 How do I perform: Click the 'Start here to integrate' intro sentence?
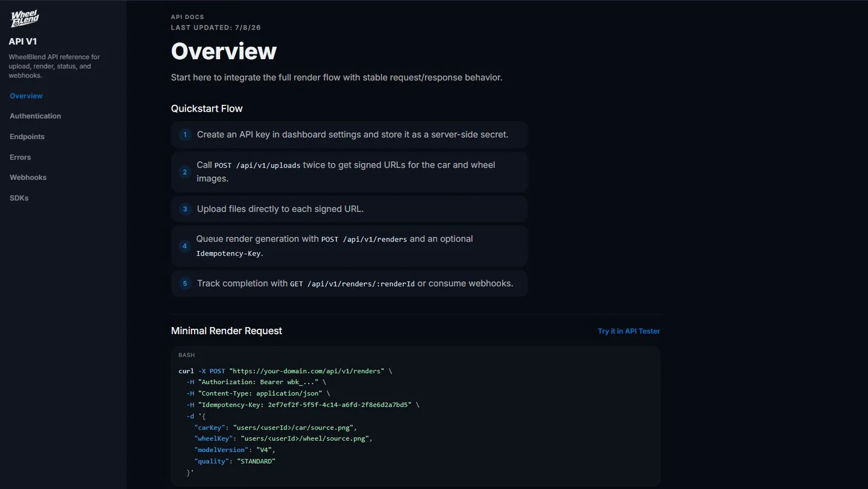click(x=336, y=78)
